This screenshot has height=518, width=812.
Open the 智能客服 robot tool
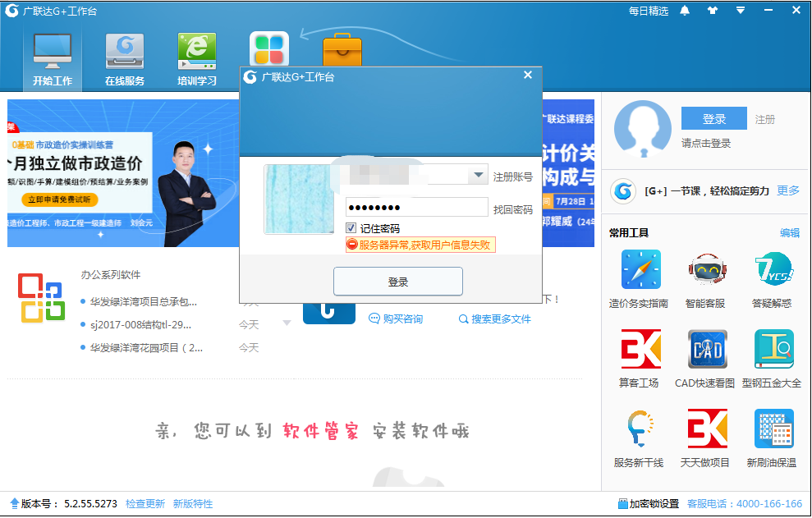pyautogui.click(x=708, y=269)
